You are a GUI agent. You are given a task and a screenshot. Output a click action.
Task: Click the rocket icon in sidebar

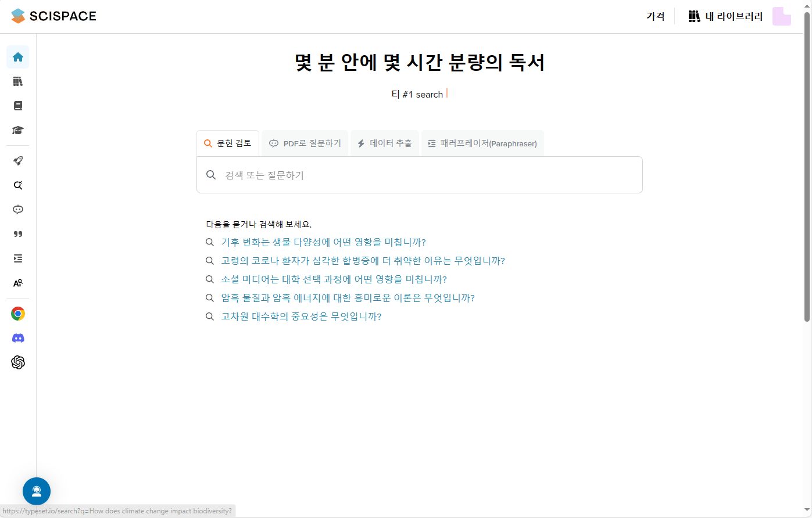(18, 161)
